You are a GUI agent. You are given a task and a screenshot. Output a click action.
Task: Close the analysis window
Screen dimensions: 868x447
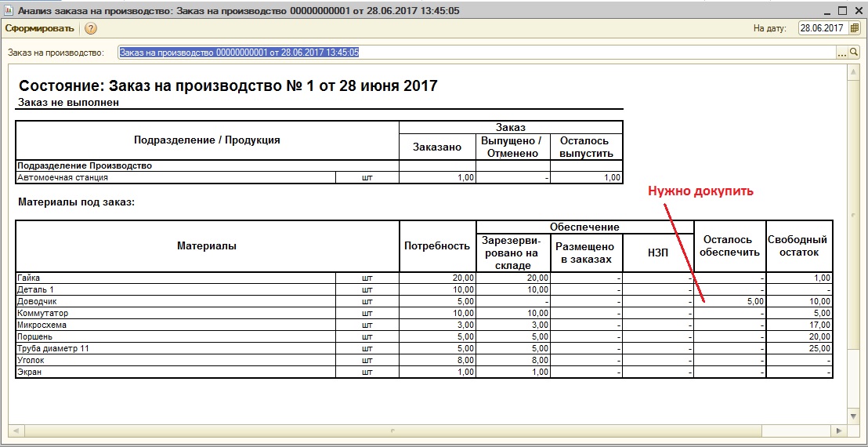857,10
